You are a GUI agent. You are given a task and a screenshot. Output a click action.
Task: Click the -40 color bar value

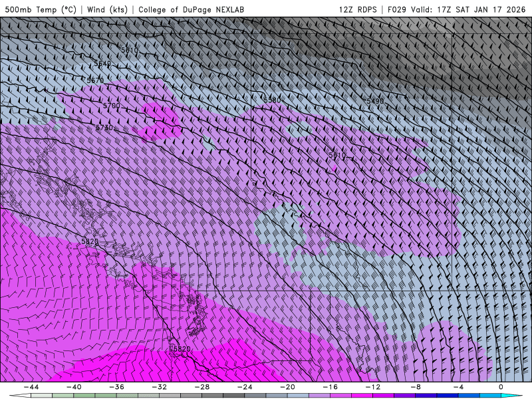click(74, 387)
